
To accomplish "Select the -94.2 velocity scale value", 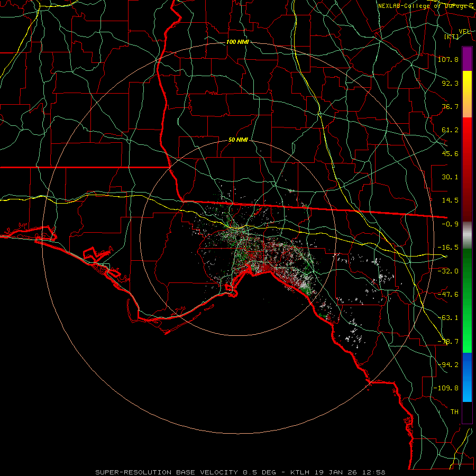I will click(x=448, y=365).
